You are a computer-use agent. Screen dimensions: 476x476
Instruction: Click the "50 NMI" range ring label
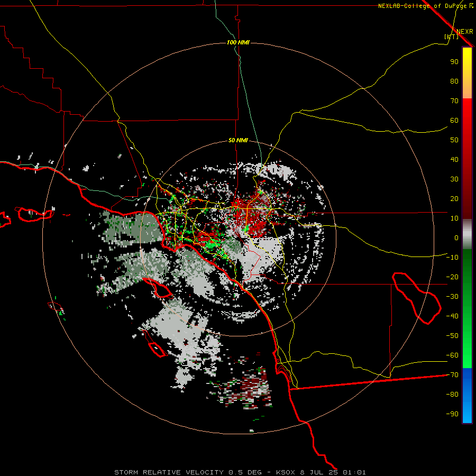[238, 140]
